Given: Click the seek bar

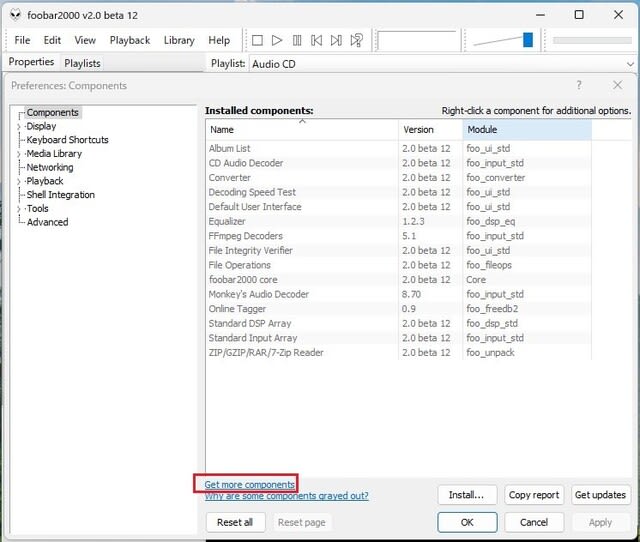Looking at the screenshot, I should 592,40.
